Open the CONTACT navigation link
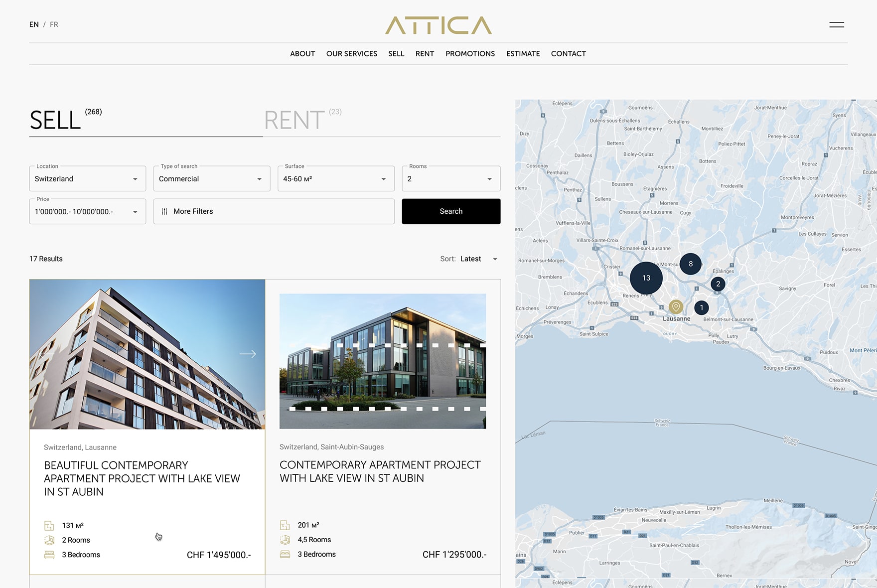This screenshot has height=588, width=877. [x=568, y=54]
